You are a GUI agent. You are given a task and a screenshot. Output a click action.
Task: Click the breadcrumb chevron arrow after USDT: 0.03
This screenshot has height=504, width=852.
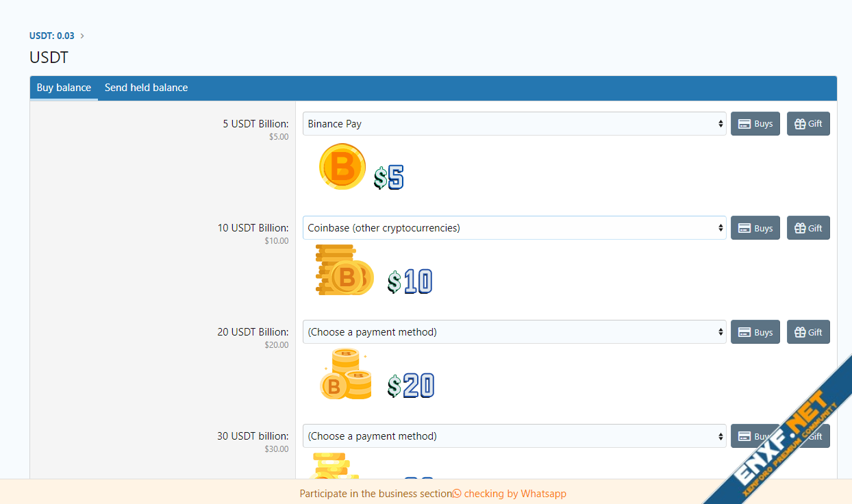pyautogui.click(x=82, y=36)
